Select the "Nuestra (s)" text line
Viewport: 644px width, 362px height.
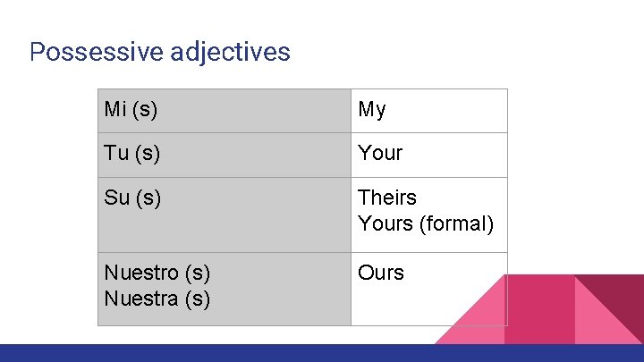pyautogui.click(x=157, y=299)
